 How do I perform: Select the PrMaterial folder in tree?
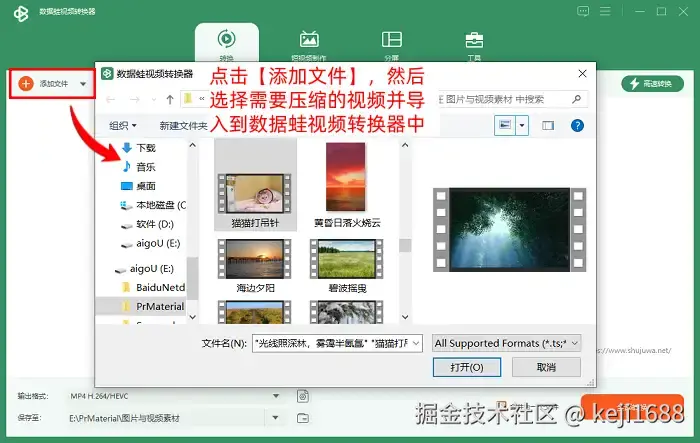153,306
